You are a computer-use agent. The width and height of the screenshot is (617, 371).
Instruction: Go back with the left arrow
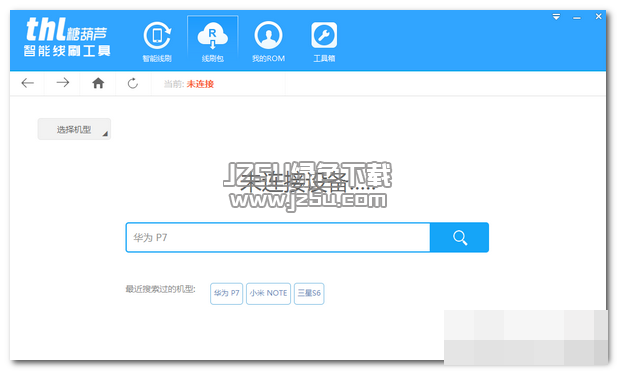pos(28,83)
